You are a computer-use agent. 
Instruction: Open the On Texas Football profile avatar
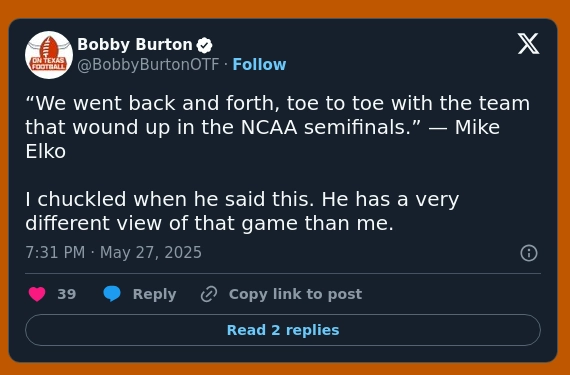click(x=49, y=55)
